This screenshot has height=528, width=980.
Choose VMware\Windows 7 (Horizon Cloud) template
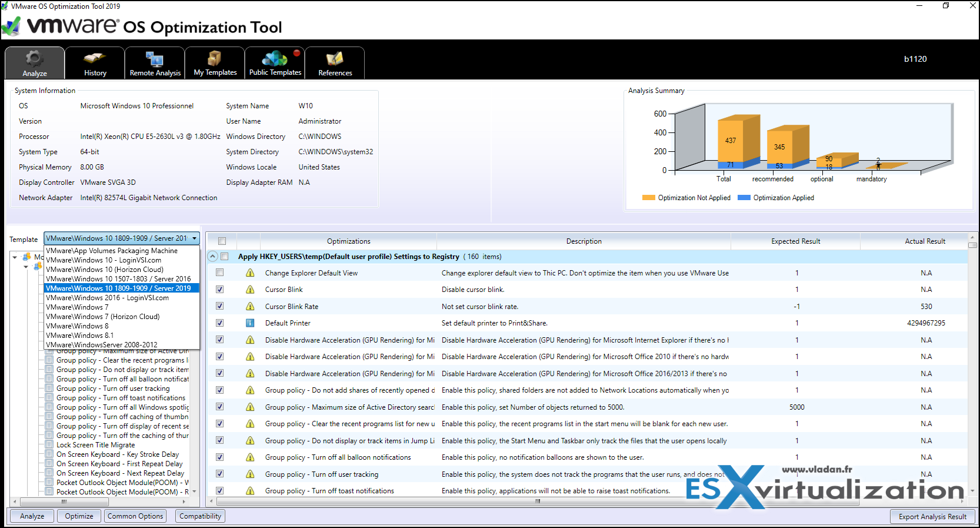tap(103, 317)
